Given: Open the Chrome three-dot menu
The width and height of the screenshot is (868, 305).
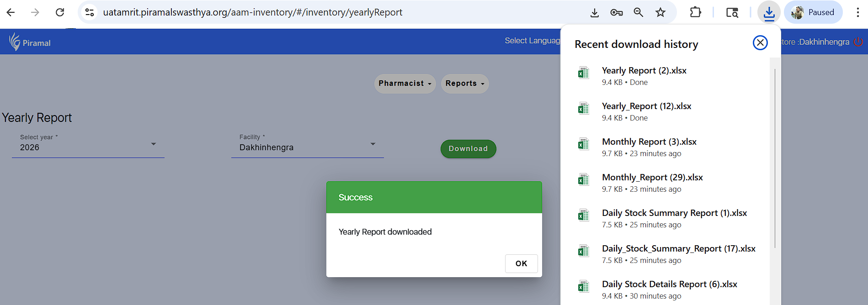Looking at the screenshot, I should [x=857, y=12].
